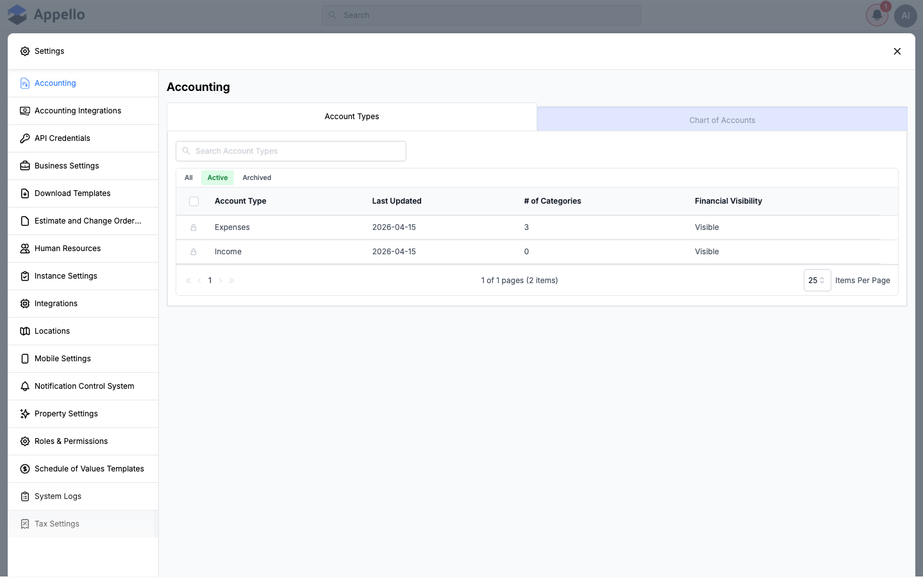Screen dimensions: 923x588
Task: Open the Expenses account type row
Action: (x=537, y=227)
